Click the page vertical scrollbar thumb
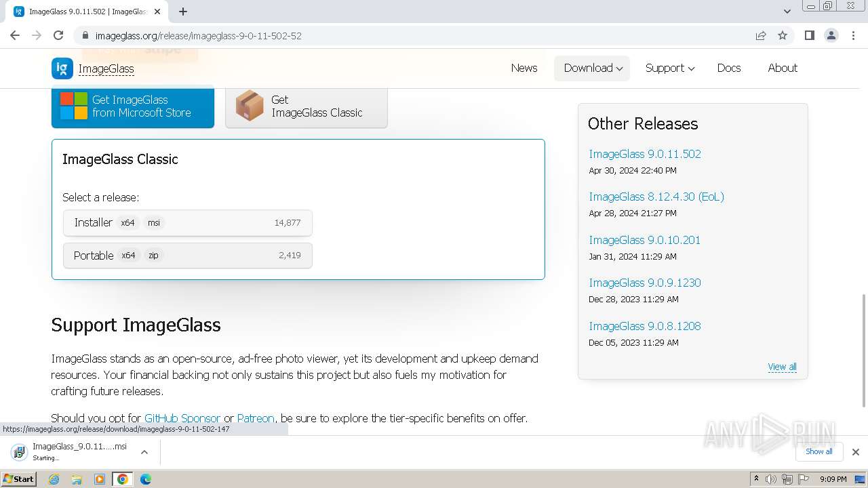The image size is (868, 488). (x=863, y=350)
